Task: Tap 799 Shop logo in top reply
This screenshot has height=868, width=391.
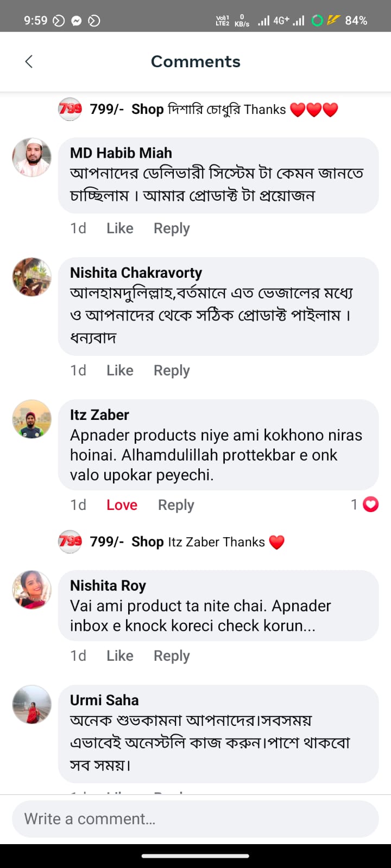Action: (70, 109)
